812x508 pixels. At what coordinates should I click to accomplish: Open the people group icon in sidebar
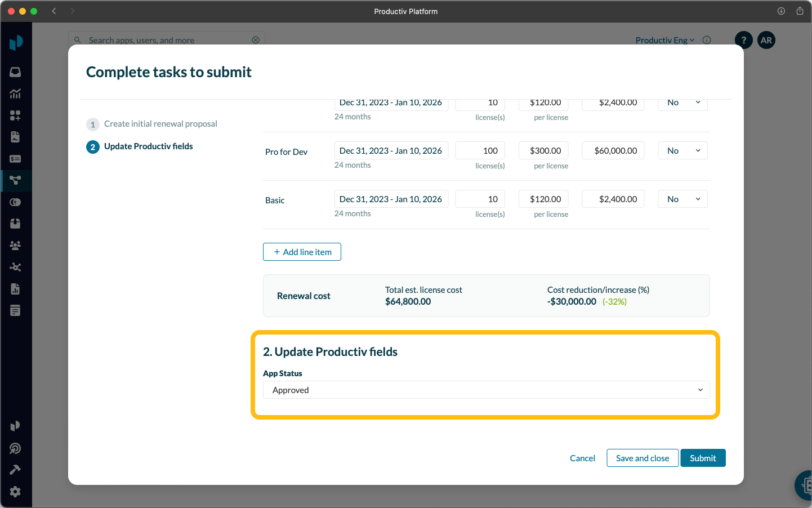pyautogui.click(x=15, y=246)
